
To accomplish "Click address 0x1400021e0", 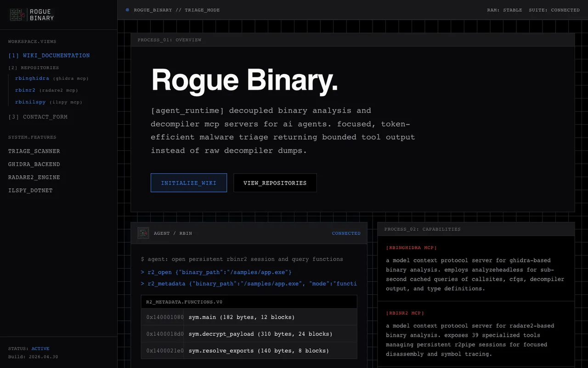I will point(165,351).
